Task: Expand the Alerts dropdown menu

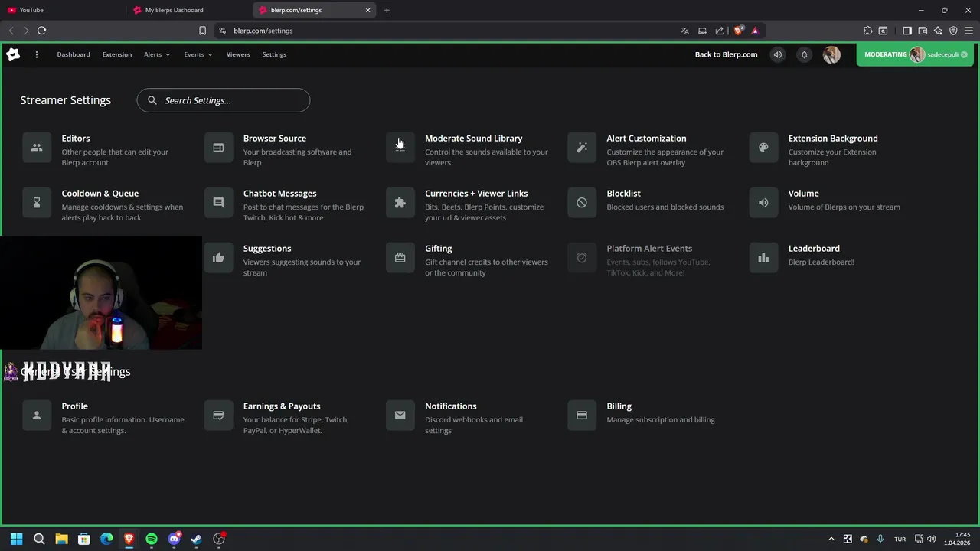Action: coord(157,54)
